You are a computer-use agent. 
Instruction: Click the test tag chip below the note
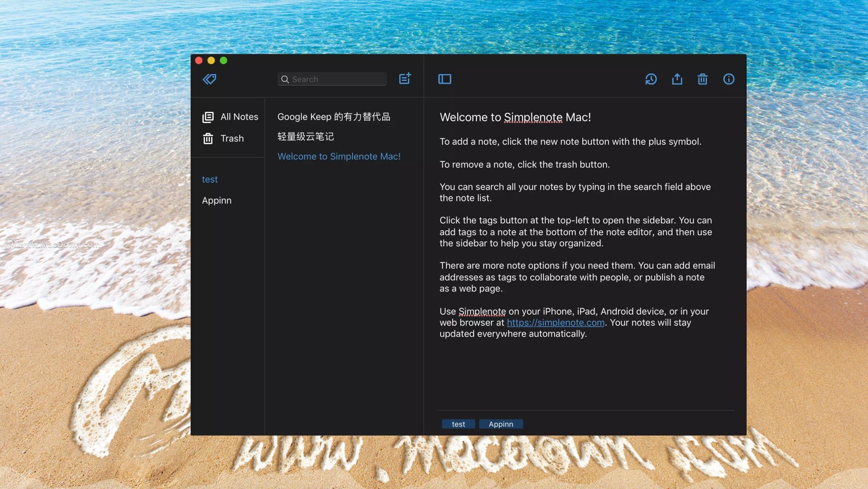tap(458, 424)
